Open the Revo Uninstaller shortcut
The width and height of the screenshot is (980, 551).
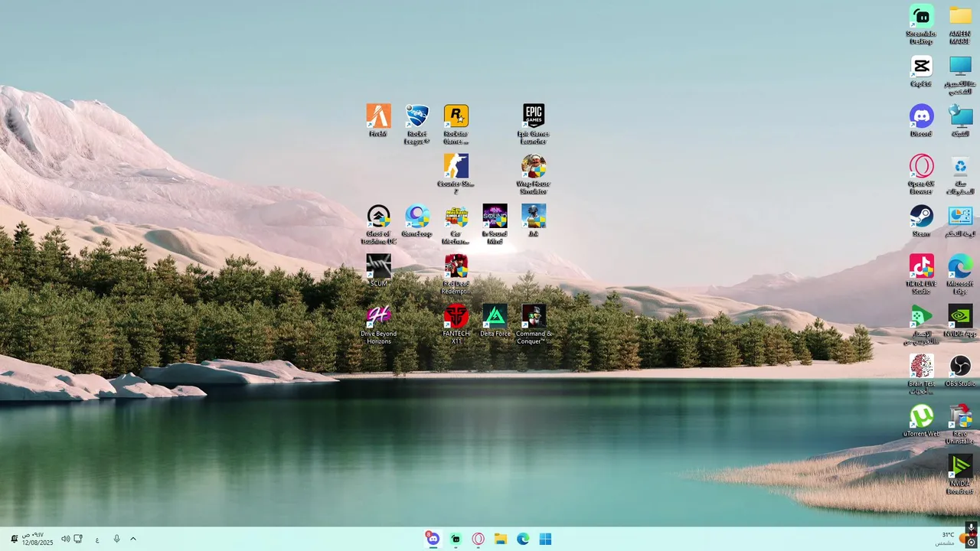960,423
